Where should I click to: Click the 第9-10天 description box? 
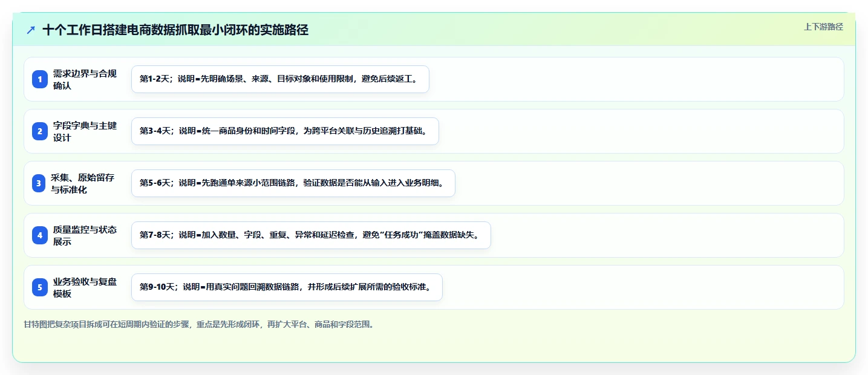(287, 287)
